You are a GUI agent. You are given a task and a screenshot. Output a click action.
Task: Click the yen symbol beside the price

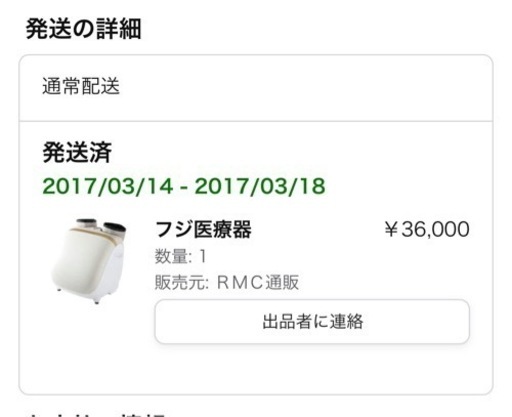click(x=391, y=230)
